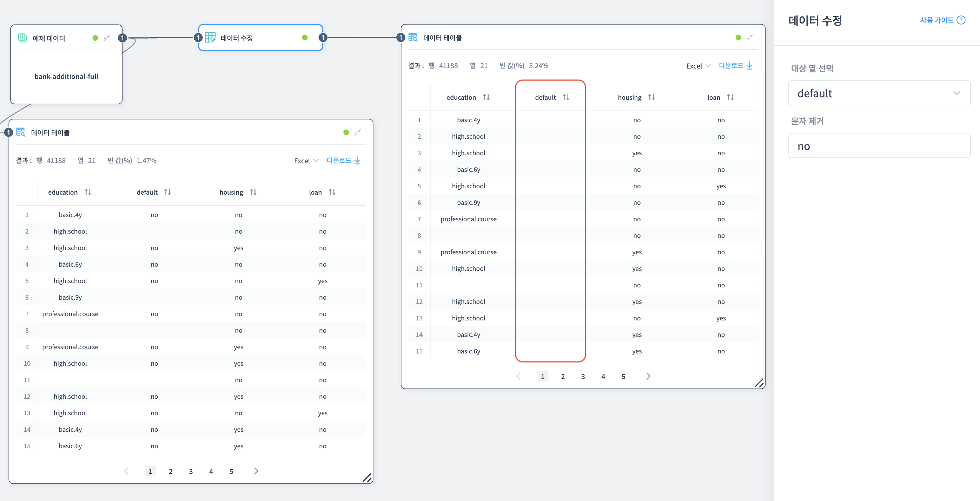Sort by loan column in right table
980x501 pixels.
(x=730, y=97)
